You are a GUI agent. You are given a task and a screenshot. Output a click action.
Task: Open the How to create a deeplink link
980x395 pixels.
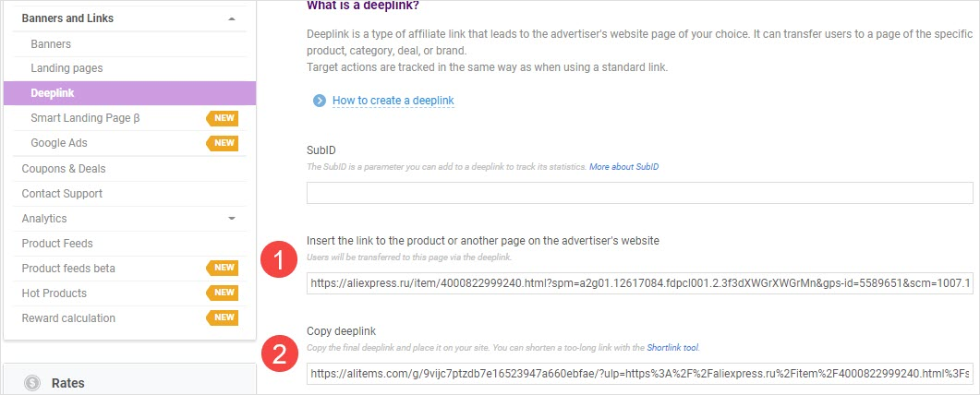click(x=393, y=101)
